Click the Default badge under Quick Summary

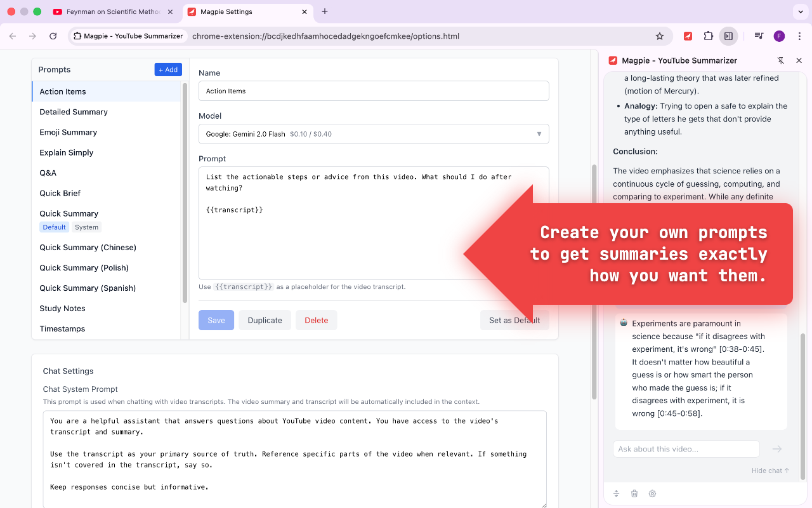pos(54,227)
